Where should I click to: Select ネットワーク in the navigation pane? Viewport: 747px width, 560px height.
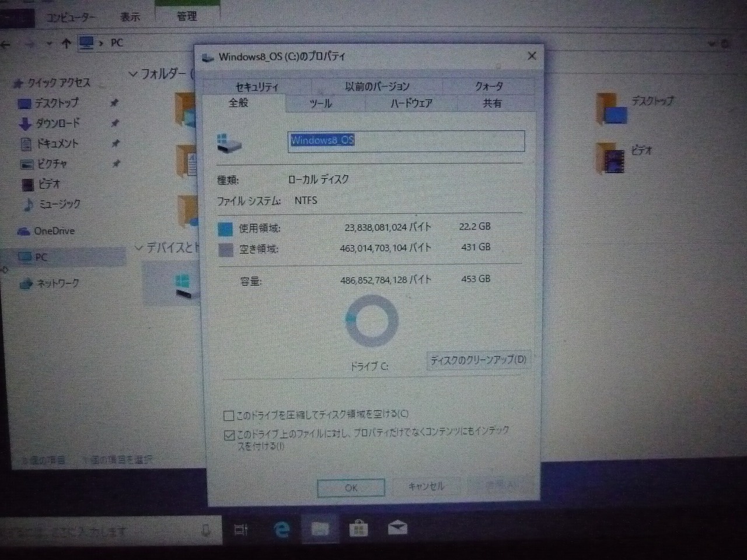pos(57,283)
